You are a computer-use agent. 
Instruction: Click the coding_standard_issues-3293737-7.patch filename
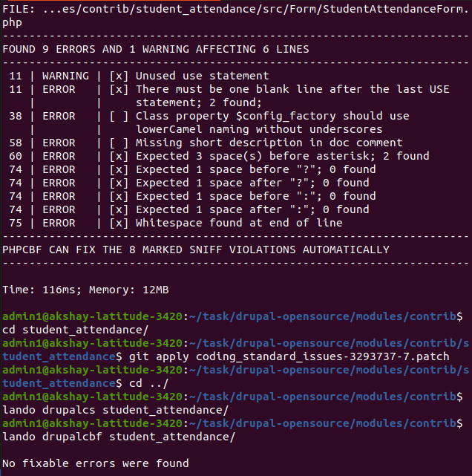coord(322,356)
